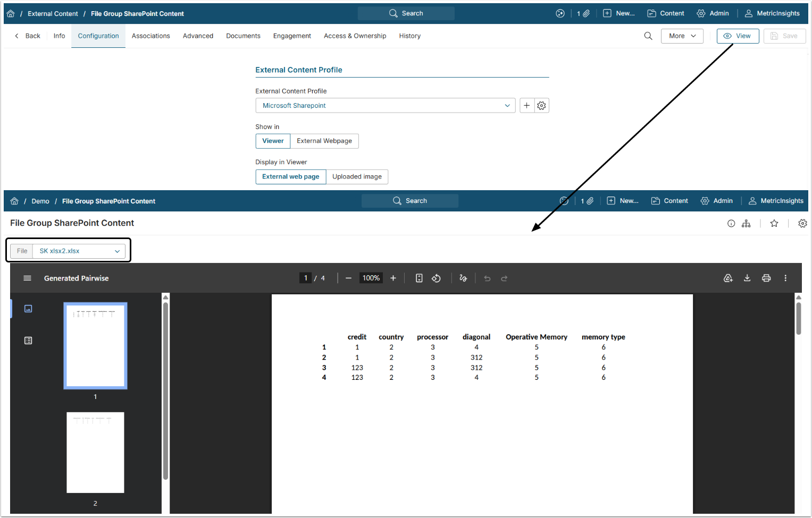Rotate the document counterclockwise

coord(436,278)
